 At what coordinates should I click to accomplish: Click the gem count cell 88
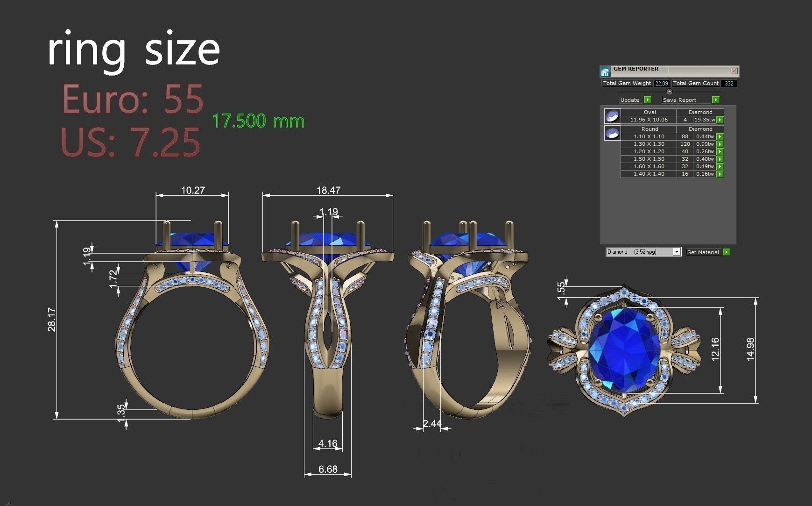click(685, 136)
